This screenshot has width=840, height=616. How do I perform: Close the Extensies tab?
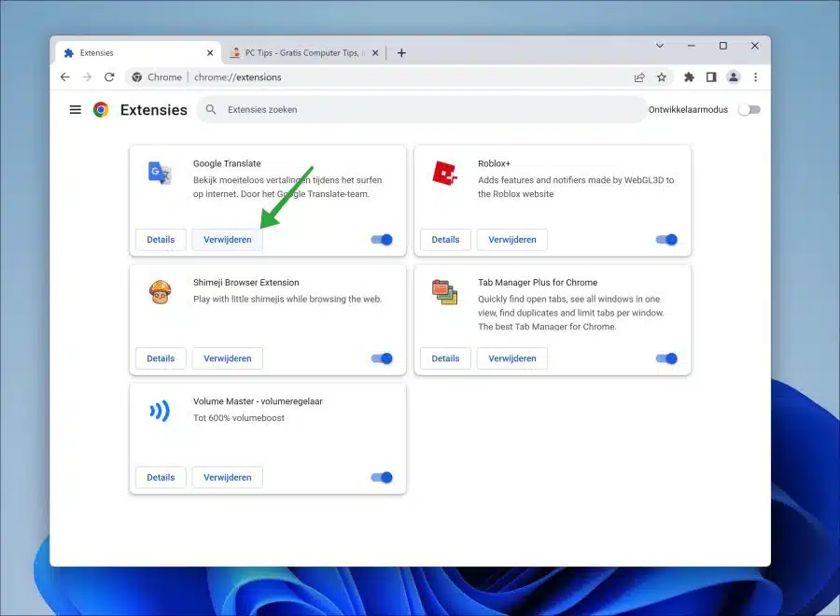coord(210,53)
